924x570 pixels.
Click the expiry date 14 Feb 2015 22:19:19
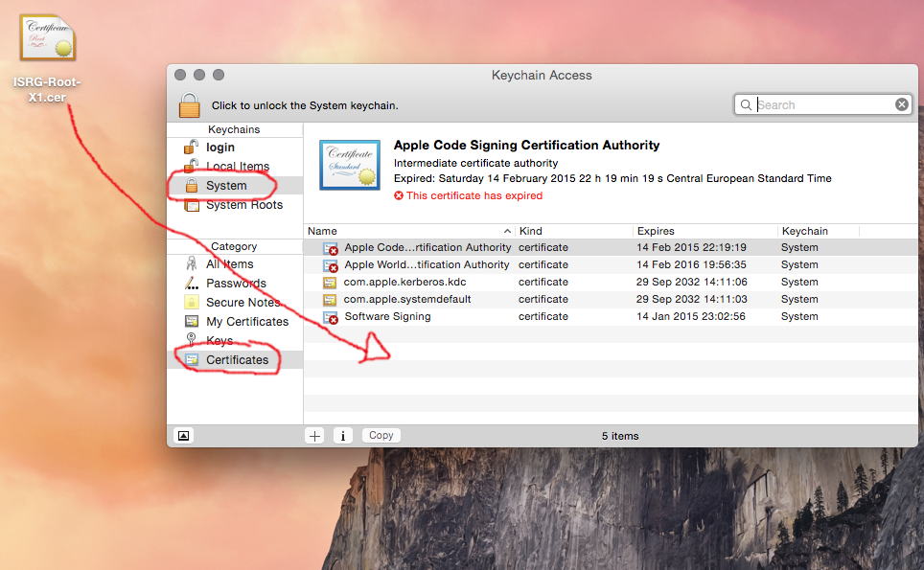click(691, 247)
